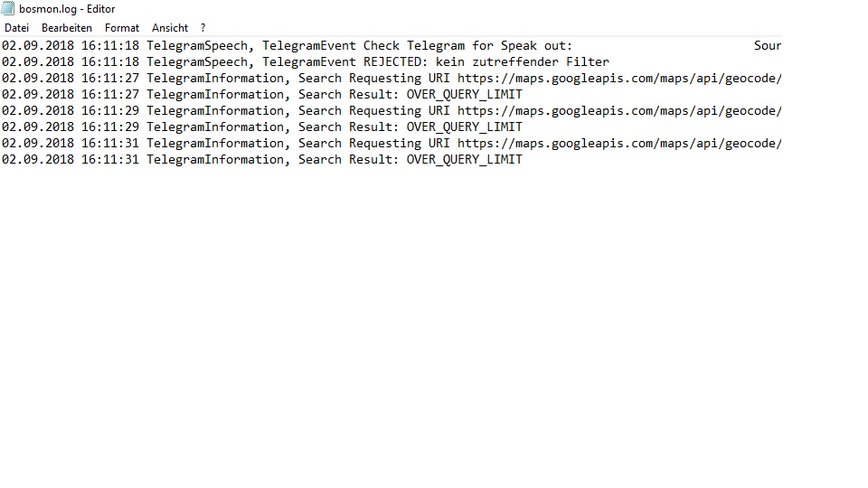
Task: Click the OVER_QUERY_LIMIT result at 16:11:29
Action: pyautogui.click(x=464, y=127)
